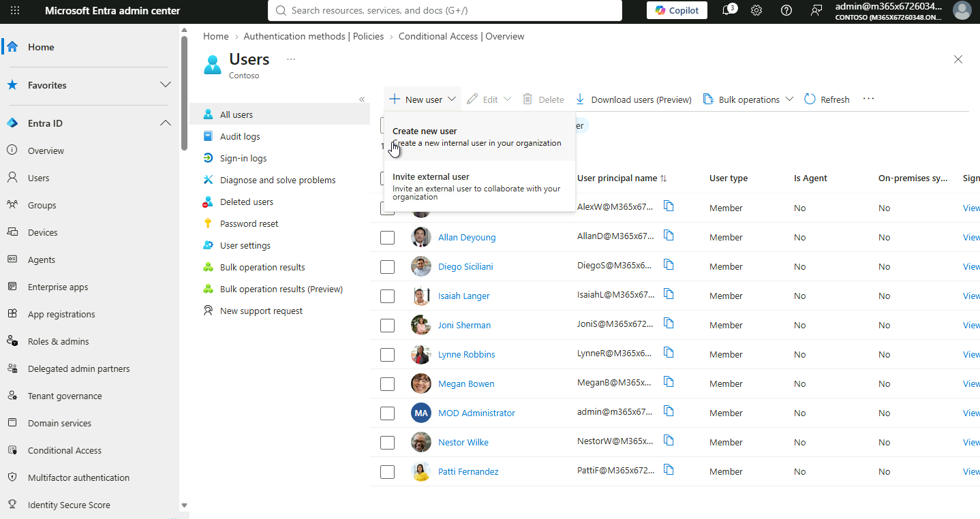Viewport: 980px width, 519px height.
Task: Collapse the side menu with double chevron
Action: point(362,99)
